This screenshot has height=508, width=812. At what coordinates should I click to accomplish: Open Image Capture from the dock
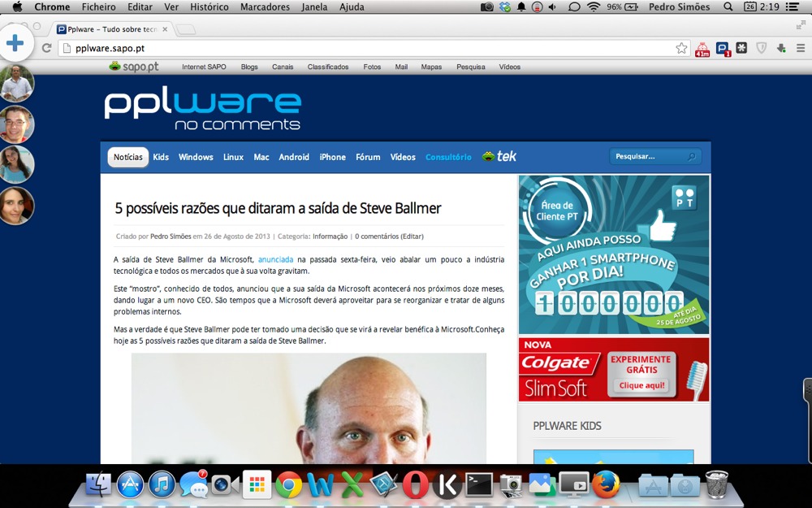(511, 485)
